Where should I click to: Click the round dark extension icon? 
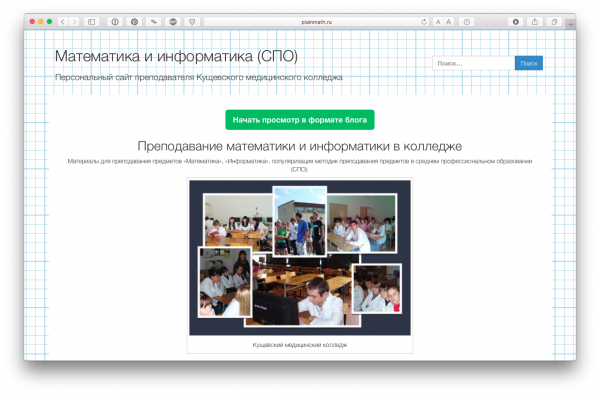tap(173, 22)
